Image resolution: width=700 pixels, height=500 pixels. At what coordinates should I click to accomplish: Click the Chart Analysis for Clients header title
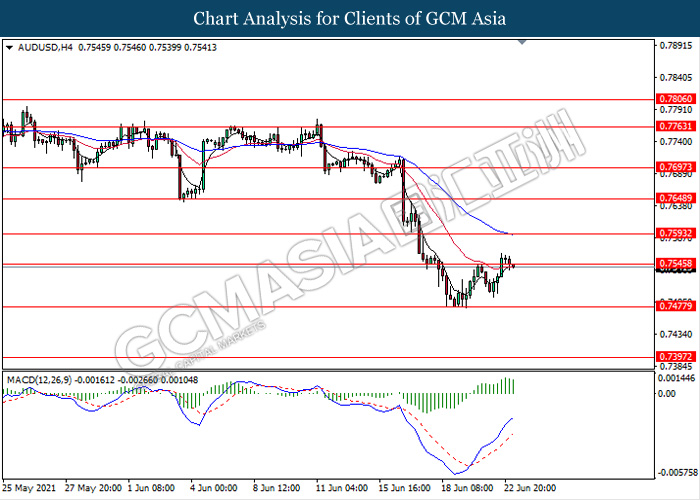pos(350,19)
